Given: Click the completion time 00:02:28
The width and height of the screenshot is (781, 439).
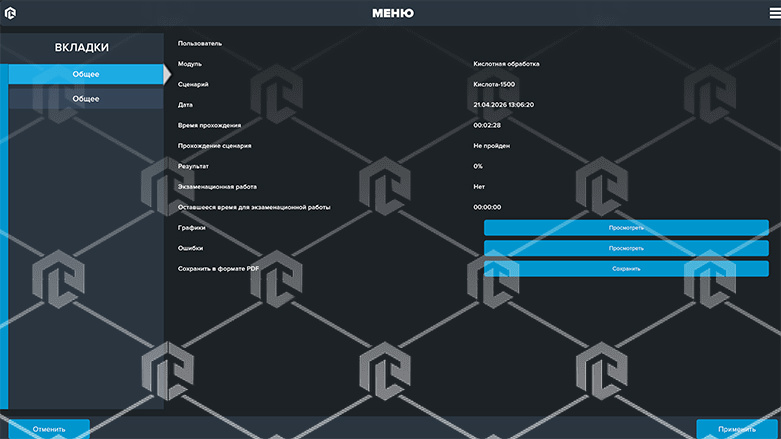Looking at the screenshot, I should 487,125.
